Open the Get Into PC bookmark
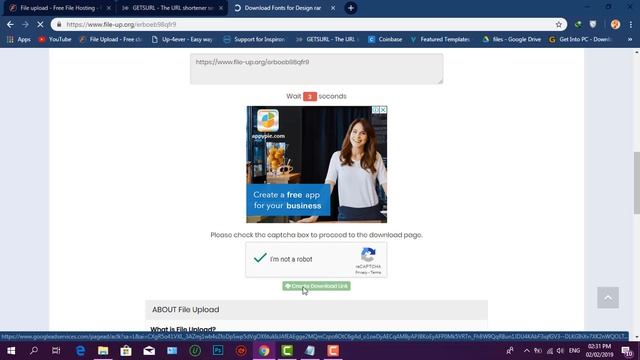Image resolution: width=640 pixels, height=360 pixels. pos(580,39)
